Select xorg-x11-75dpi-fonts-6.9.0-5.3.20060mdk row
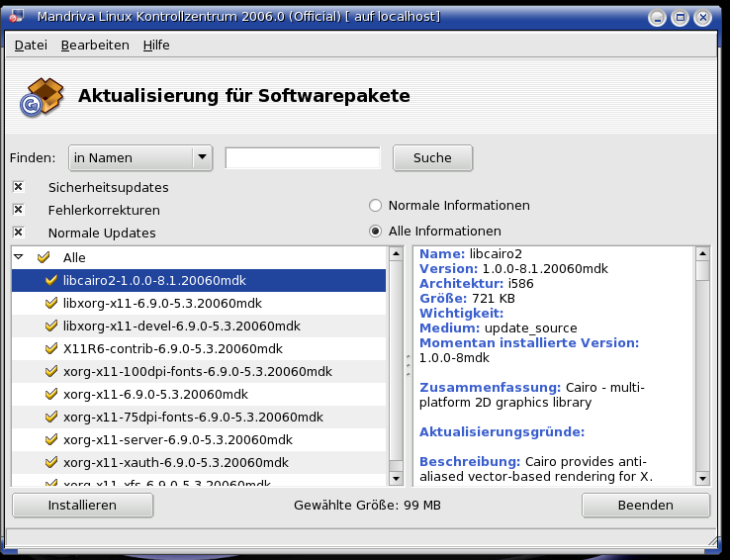This screenshot has height=560, width=730. pyautogui.click(x=199, y=418)
